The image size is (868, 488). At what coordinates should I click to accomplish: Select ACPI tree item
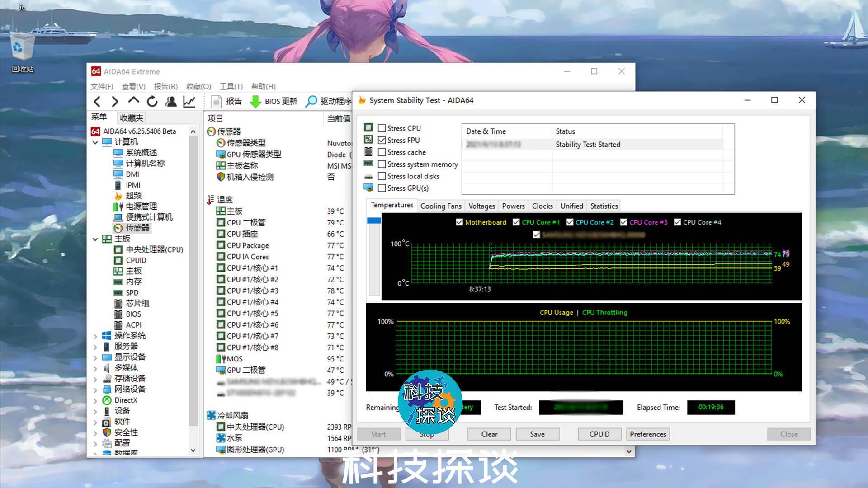pyautogui.click(x=133, y=325)
